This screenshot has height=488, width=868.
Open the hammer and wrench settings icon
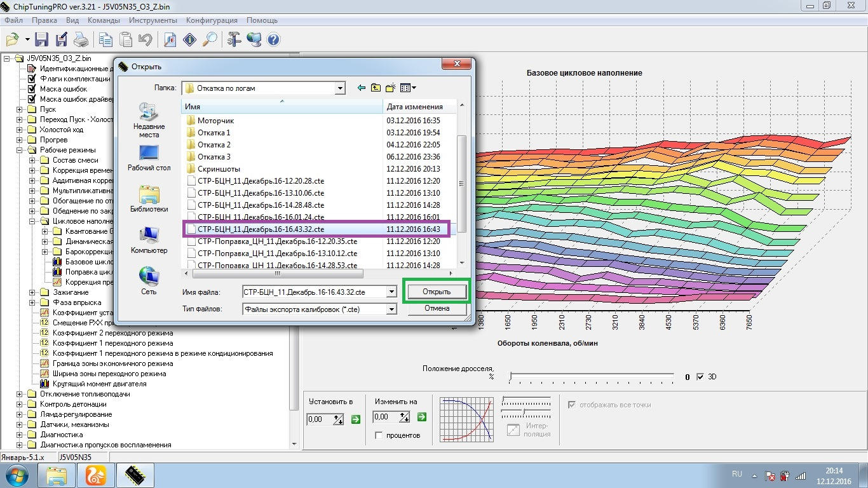pos(234,39)
